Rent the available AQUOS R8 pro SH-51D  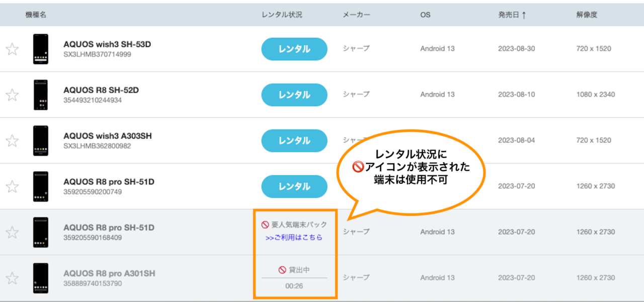(294, 187)
